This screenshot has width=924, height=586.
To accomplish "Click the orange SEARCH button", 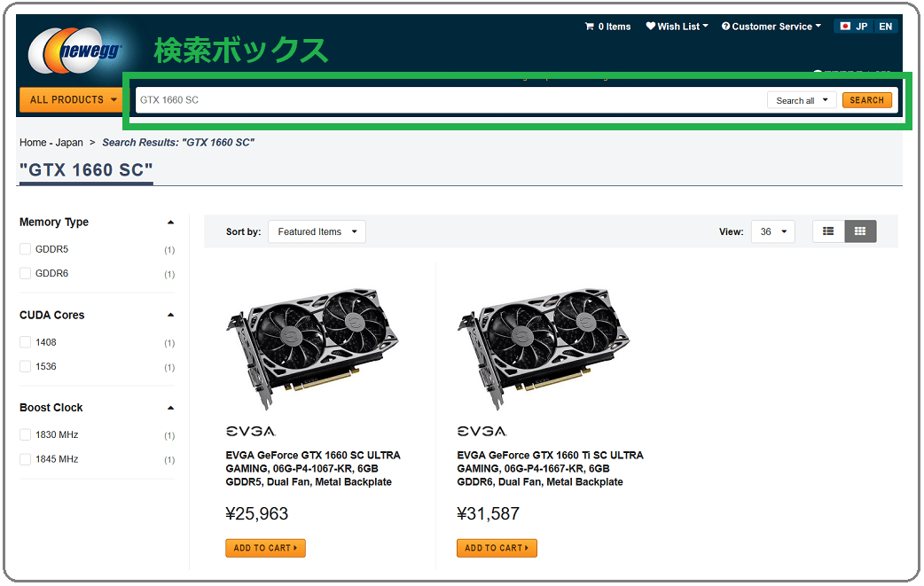I will coord(867,100).
